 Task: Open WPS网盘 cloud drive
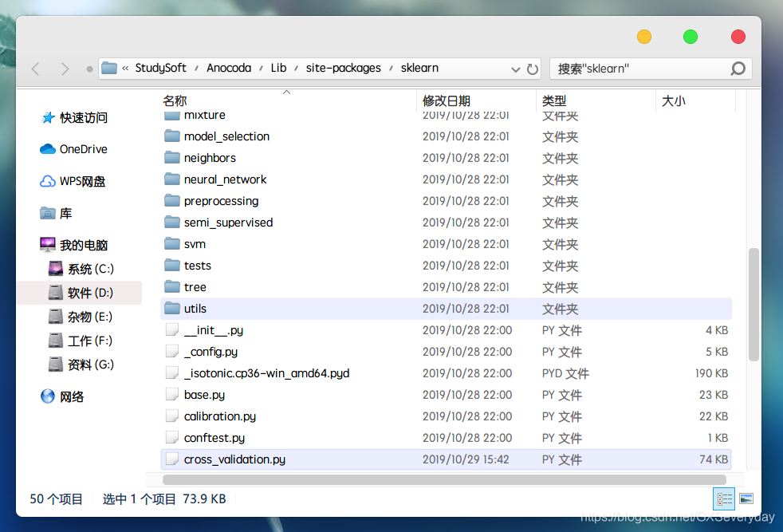[x=73, y=181]
